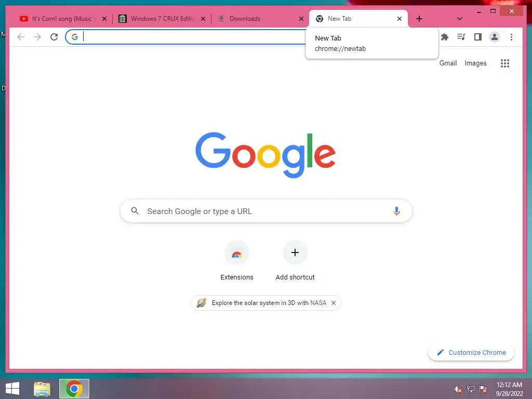Dismiss the NASA solar system promo
This screenshot has height=399, width=532.
pos(334,303)
